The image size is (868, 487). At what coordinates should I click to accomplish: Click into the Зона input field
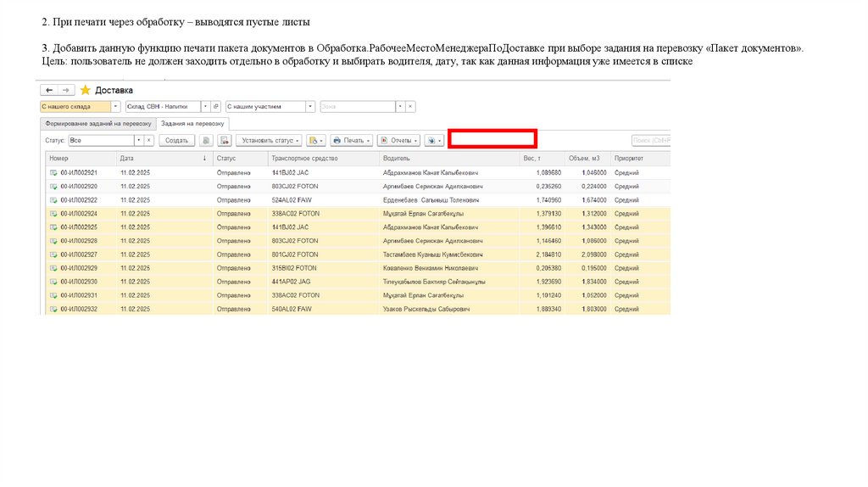click(x=358, y=106)
